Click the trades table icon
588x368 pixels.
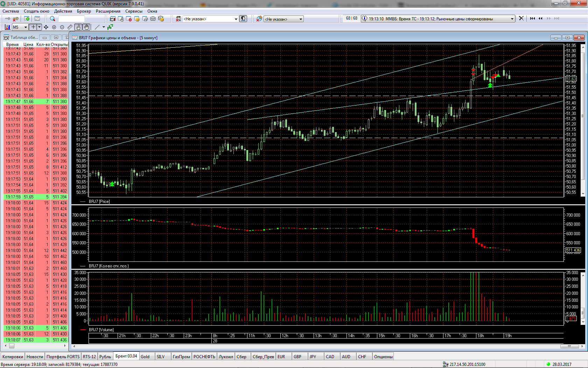[145, 19]
